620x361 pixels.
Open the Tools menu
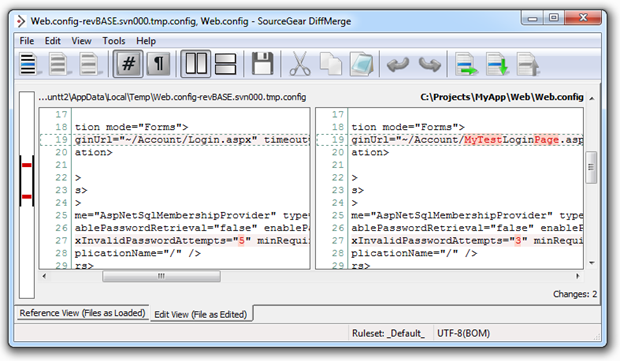pos(113,41)
